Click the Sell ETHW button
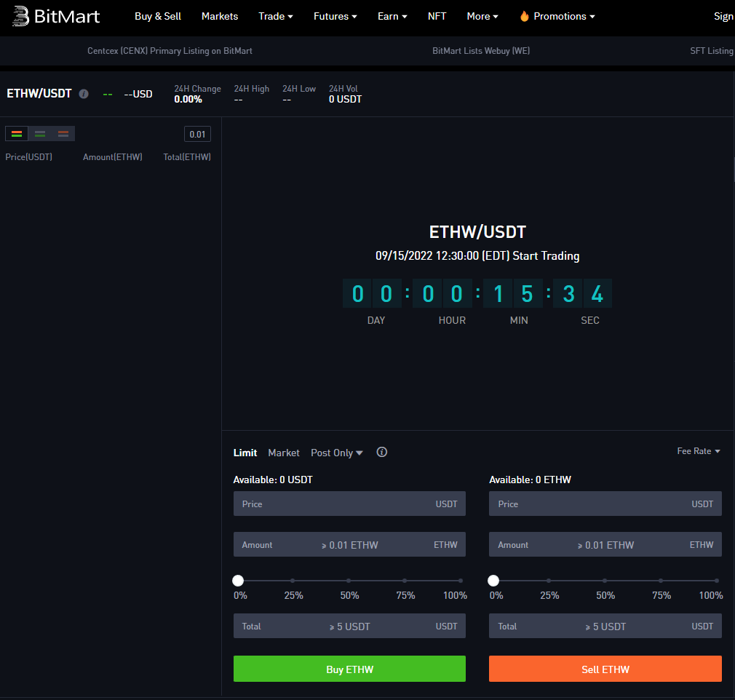Image resolution: width=735 pixels, height=700 pixels. click(605, 669)
